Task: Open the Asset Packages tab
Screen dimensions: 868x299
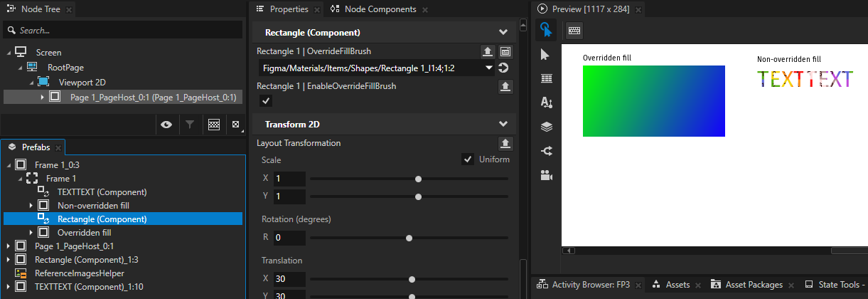Action: pyautogui.click(x=746, y=285)
